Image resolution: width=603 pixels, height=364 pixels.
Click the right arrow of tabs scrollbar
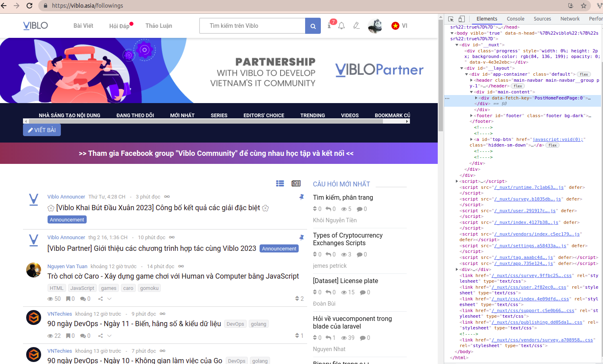408,121
